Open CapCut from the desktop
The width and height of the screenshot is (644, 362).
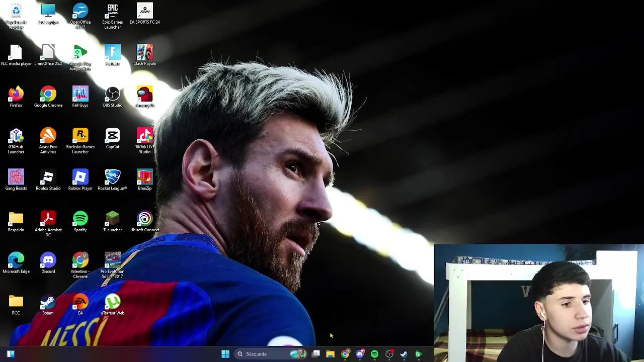coord(113,138)
